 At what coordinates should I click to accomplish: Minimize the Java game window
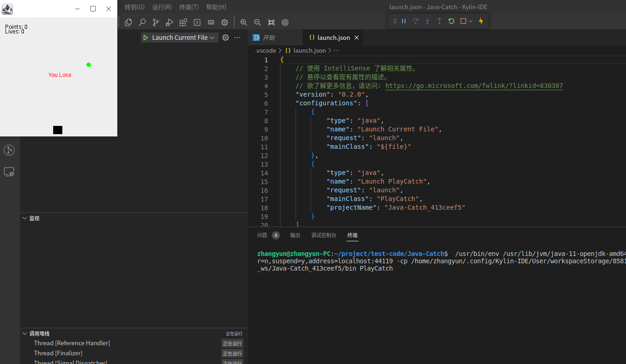(x=77, y=9)
